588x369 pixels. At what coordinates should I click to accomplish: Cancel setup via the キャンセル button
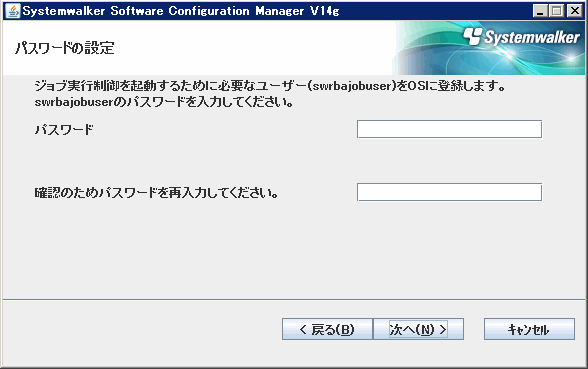(x=529, y=329)
